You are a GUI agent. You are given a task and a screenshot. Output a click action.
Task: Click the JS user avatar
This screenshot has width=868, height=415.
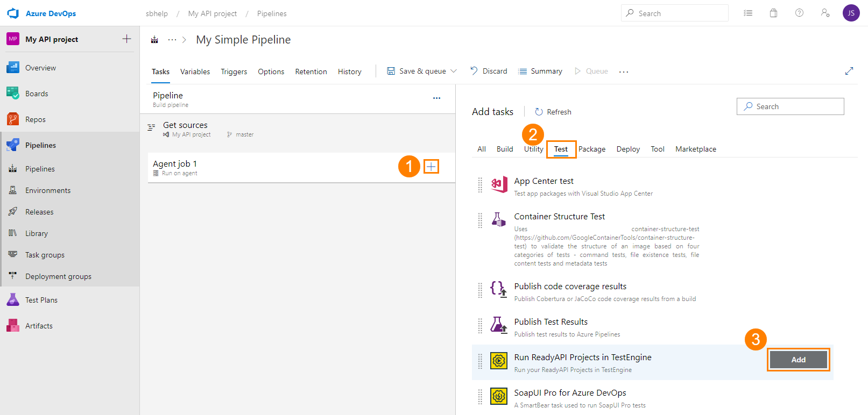[x=851, y=13]
